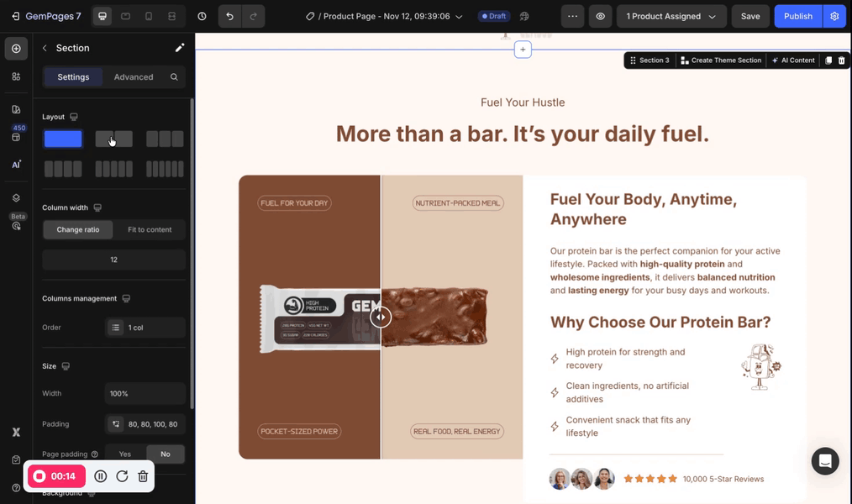Duplicate Section 3 with copy icon

coord(828,60)
